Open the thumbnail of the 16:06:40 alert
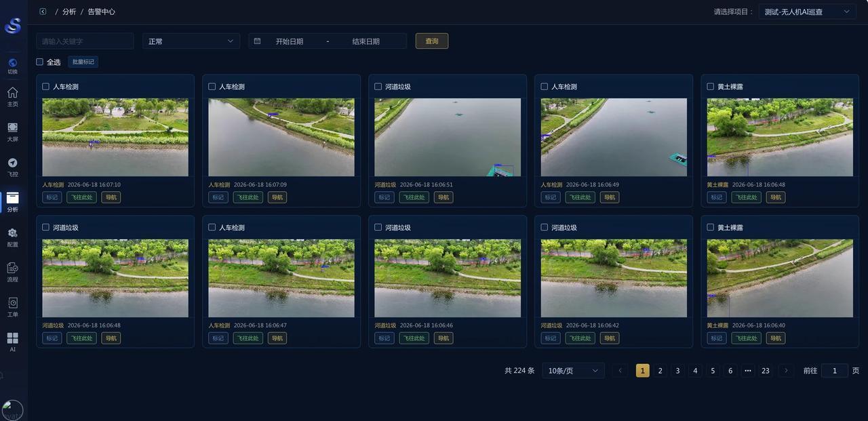 click(780, 279)
